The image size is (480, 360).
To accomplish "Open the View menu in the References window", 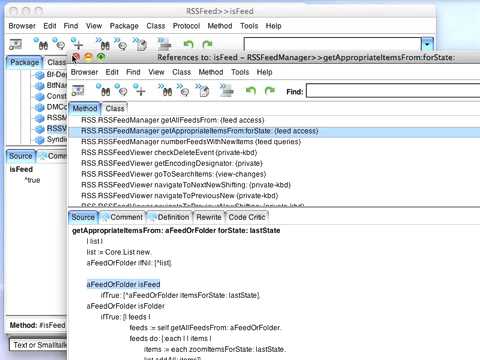I will [x=156, y=72].
